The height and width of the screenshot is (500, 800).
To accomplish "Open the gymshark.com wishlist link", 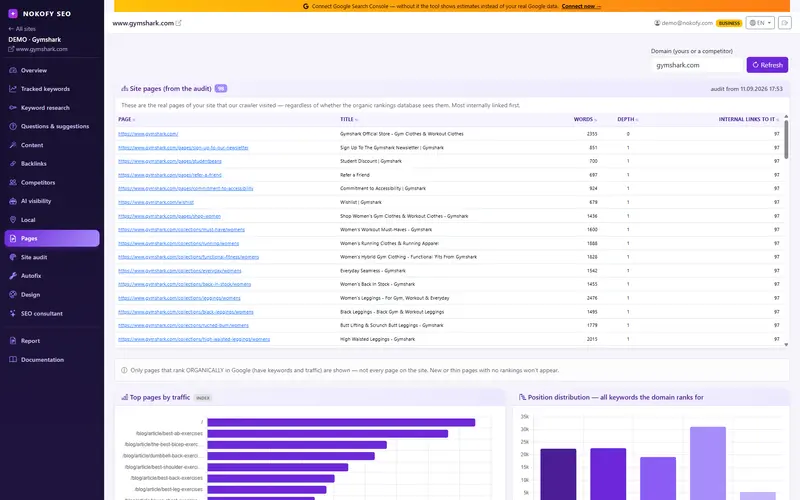I will click(x=156, y=202).
